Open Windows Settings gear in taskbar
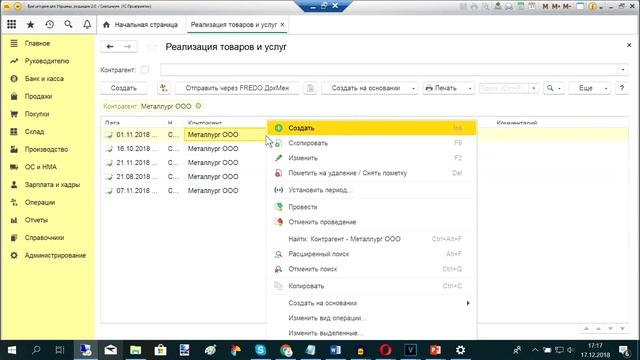 point(460,350)
